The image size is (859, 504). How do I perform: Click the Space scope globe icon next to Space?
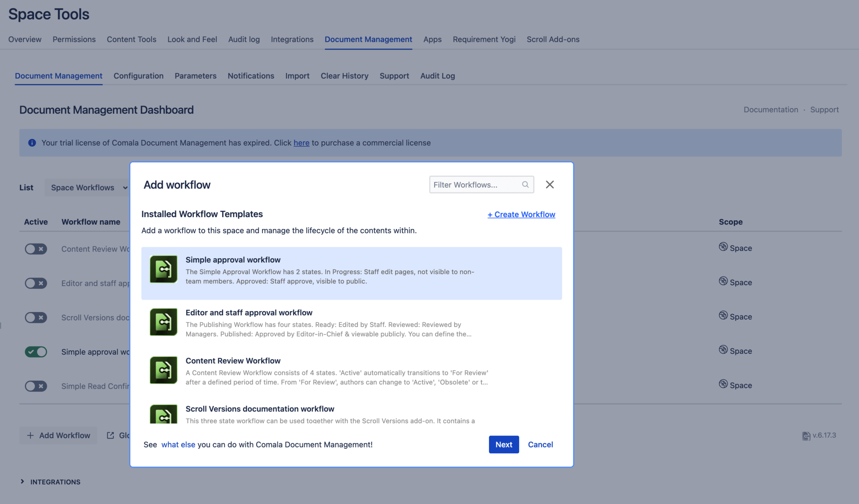(x=723, y=247)
